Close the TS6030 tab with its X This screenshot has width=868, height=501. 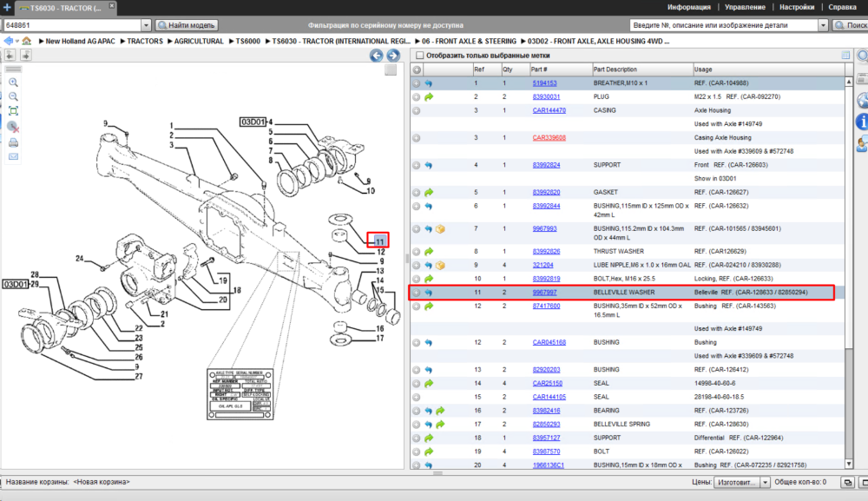tap(111, 5)
